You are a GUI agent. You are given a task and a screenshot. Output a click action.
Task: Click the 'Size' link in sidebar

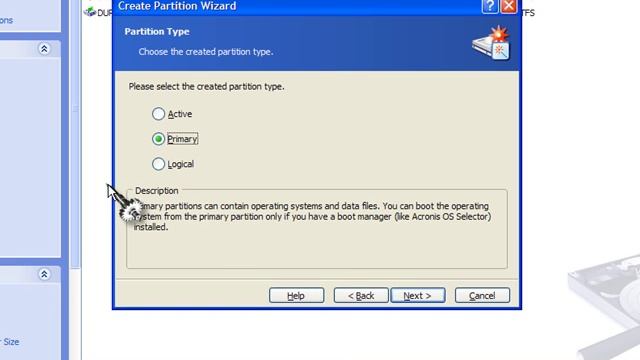coord(11,342)
